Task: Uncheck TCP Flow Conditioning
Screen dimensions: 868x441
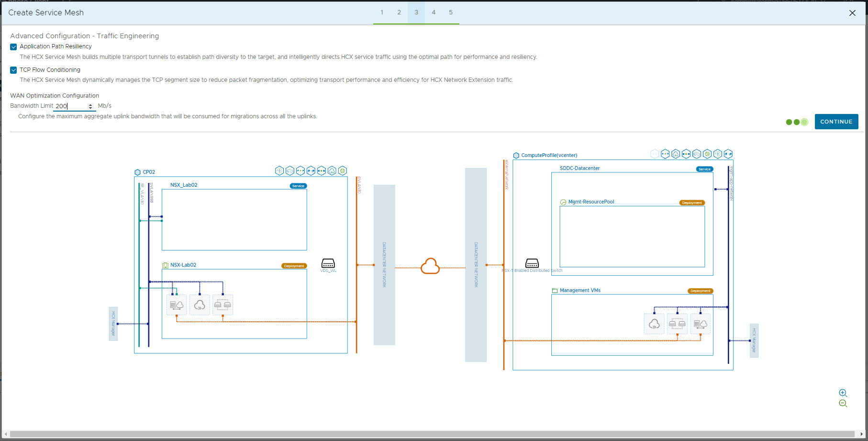Action: point(13,70)
